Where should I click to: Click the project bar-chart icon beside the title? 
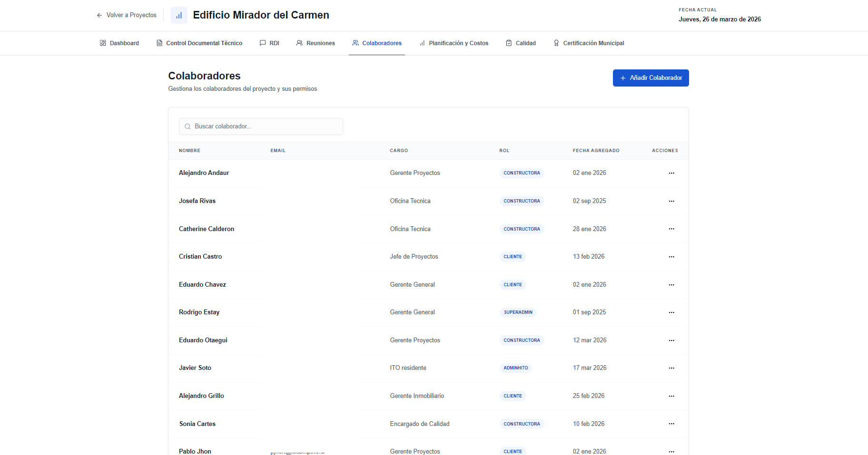(179, 15)
